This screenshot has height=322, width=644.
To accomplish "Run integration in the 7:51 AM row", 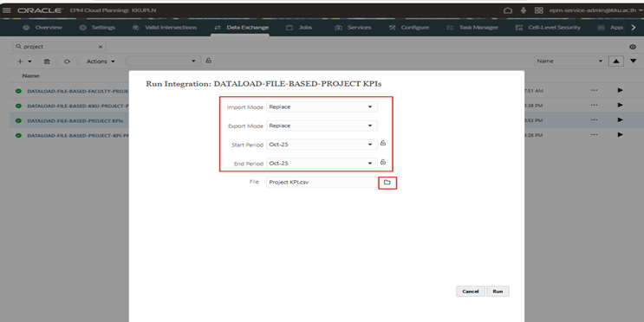I will click(621, 90).
